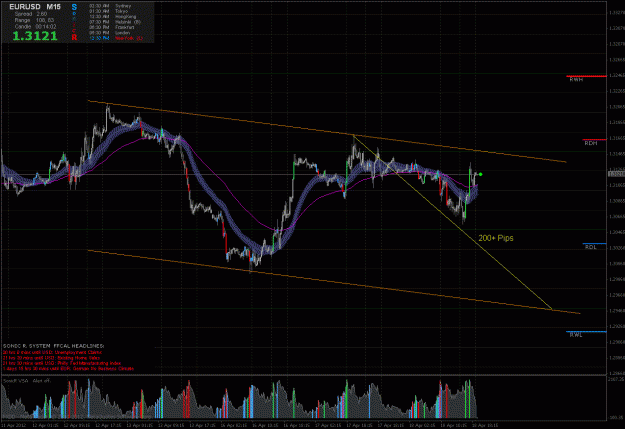Image resolution: width=625 pixels, height=429 pixels.
Task: Click the 200+ Pips annotation
Action: [x=496, y=238]
